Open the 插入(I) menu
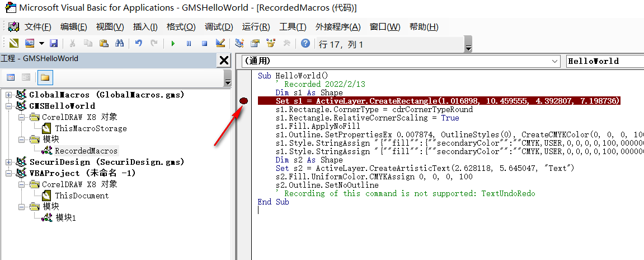Image resolution: width=644 pixels, height=260 pixels. click(145, 27)
